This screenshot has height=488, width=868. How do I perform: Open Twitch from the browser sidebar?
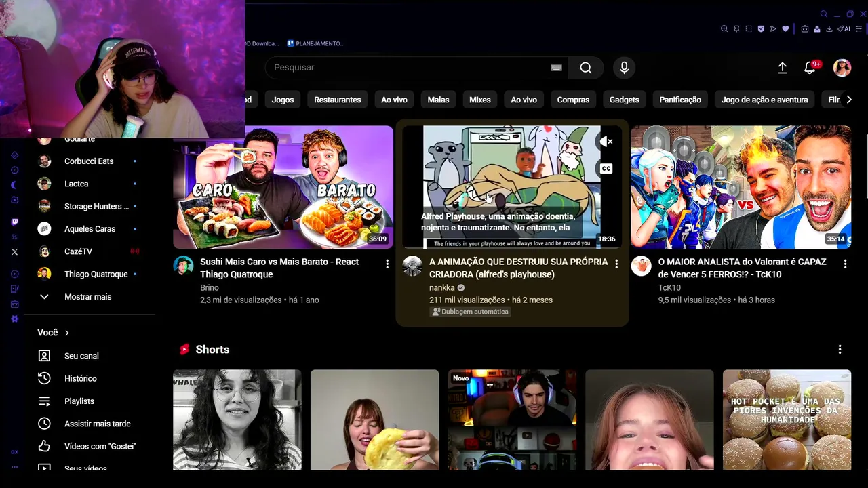(x=15, y=222)
